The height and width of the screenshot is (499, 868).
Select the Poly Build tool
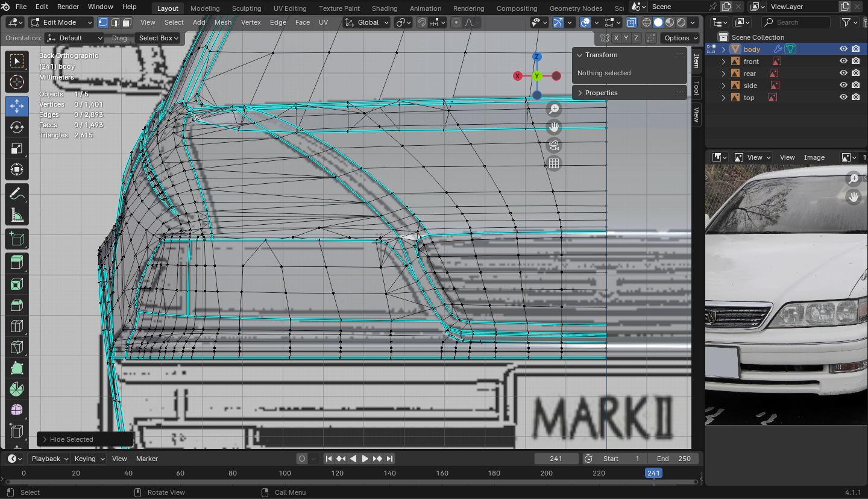click(17, 368)
